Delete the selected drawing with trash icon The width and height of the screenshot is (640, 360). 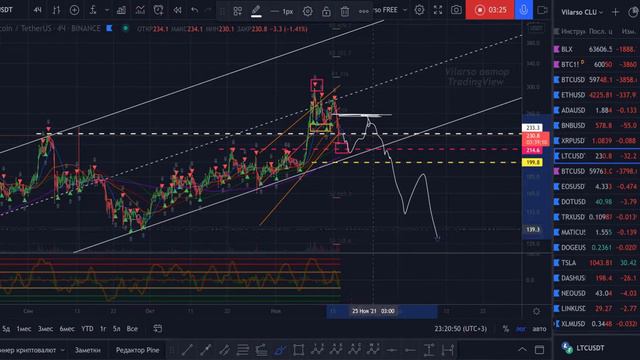(345, 11)
